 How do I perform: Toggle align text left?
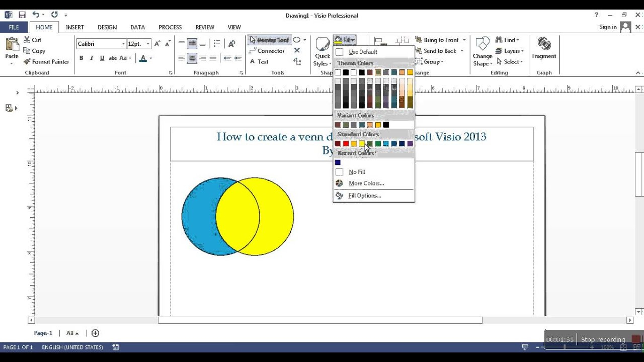[182, 58]
